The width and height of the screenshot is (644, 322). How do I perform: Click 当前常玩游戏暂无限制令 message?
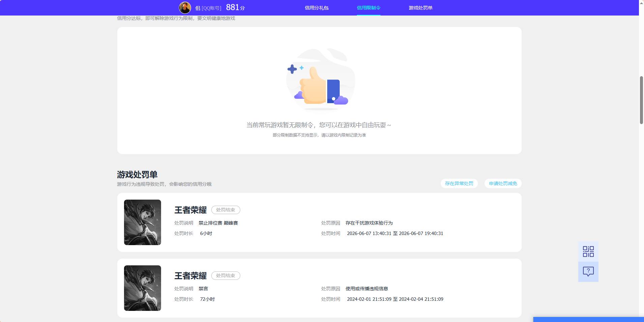coord(319,125)
